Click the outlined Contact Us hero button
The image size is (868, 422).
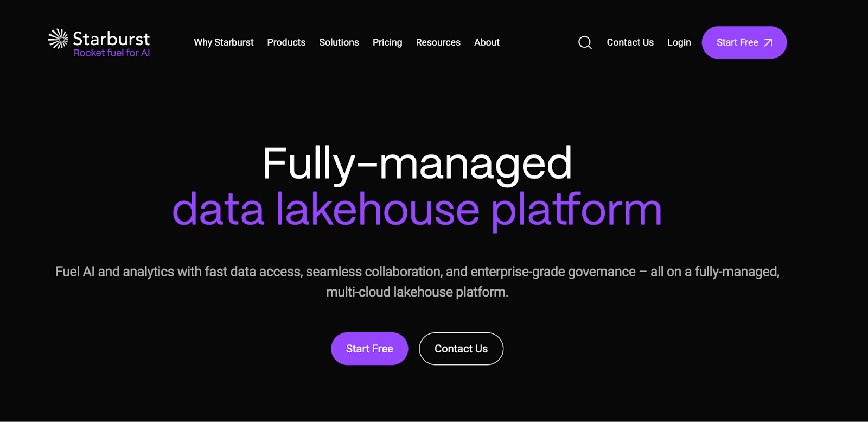pyautogui.click(x=461, y=349)
